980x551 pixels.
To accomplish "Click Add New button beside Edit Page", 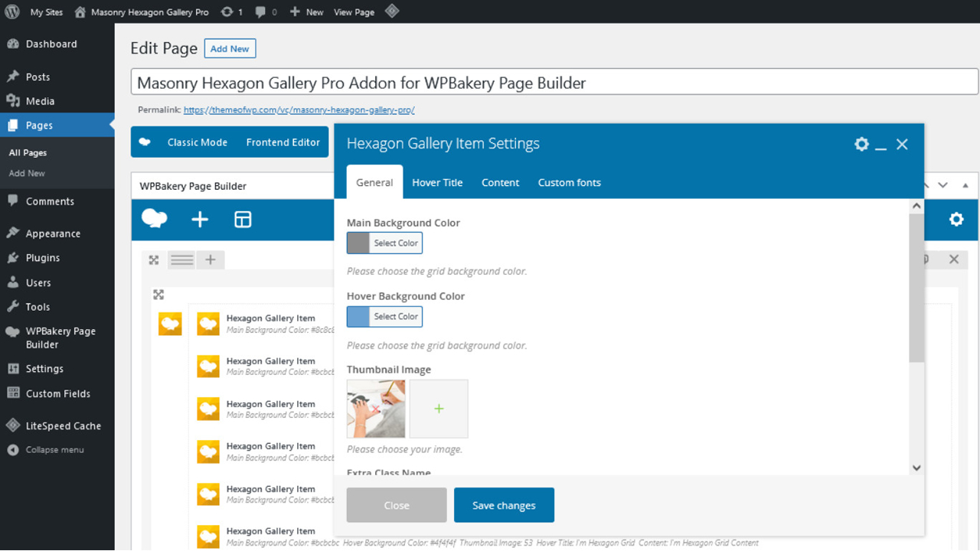I will (230, 48).
